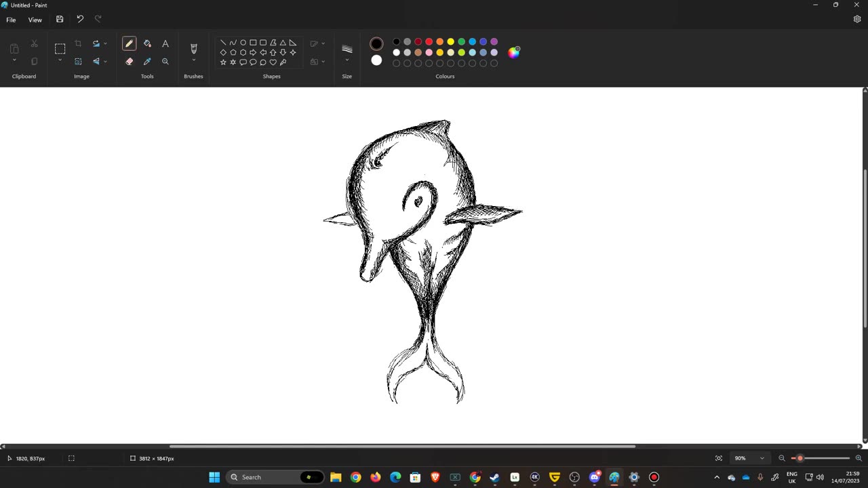Select the Pencil tool
868x488 pixels.
129,43
